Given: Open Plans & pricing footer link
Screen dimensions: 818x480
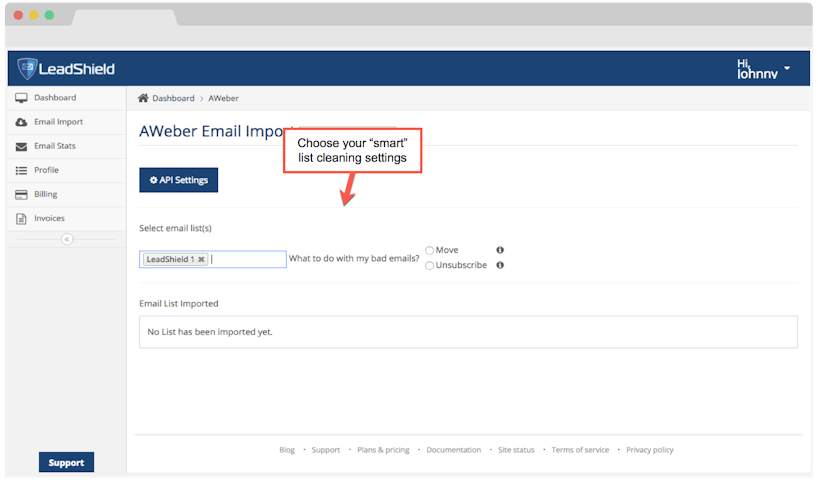Looking at the screenshot, I should pyautogui.click(x=383, y=450).
